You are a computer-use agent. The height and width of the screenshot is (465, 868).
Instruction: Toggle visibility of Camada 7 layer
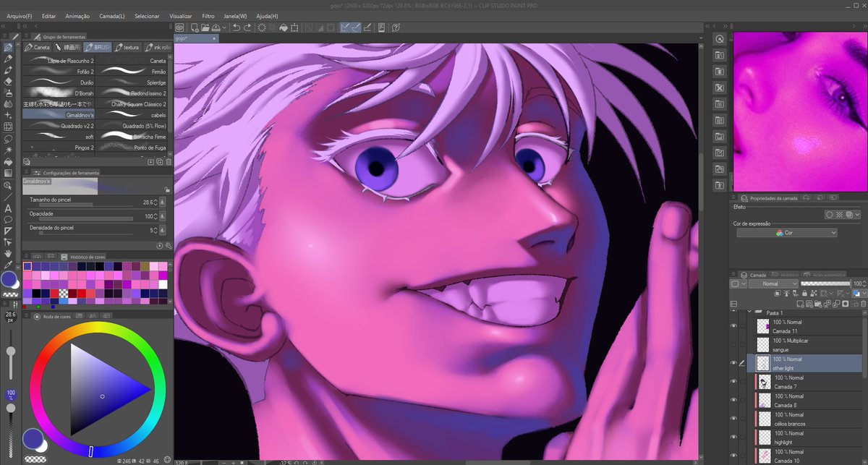pyautogui.click(x=733, y=382)
